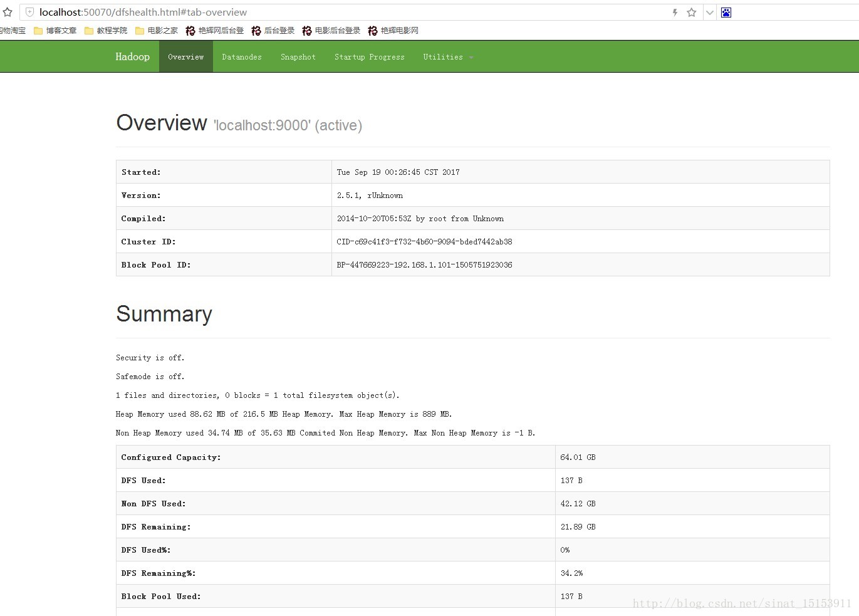The height and width of the screenshot is (616, 859).
Task: Open the 教程学院 bookmark folder
Action: [106, 30]
